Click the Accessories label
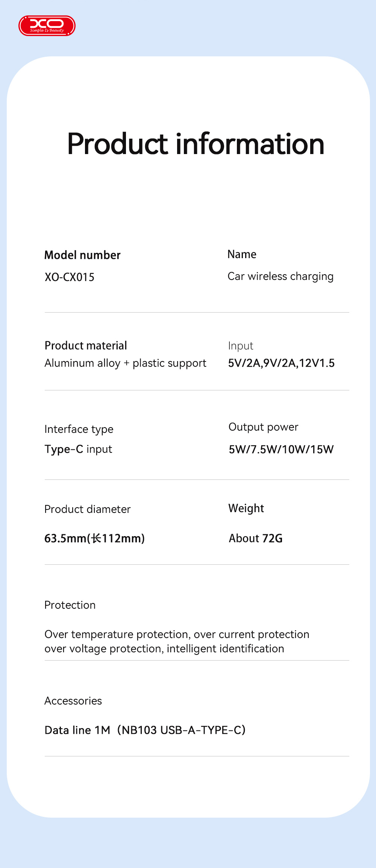Image resolution: width=376 pixels, height=868 pixels. coord(73,701)
